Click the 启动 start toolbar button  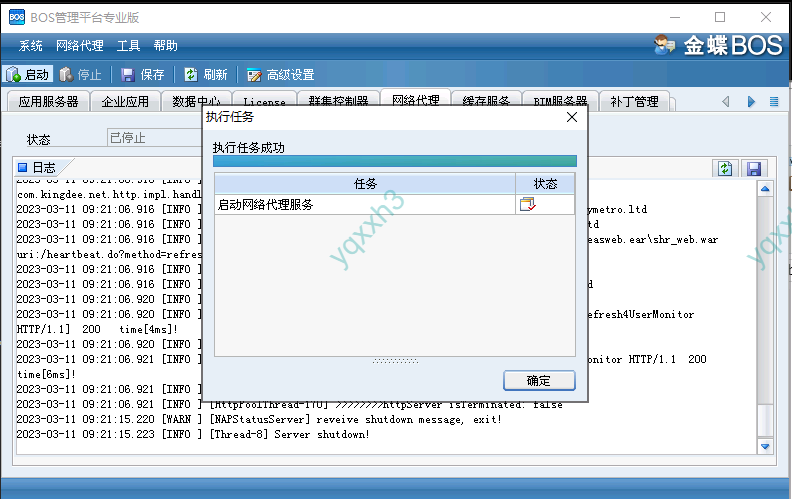[x=28, y=75]
